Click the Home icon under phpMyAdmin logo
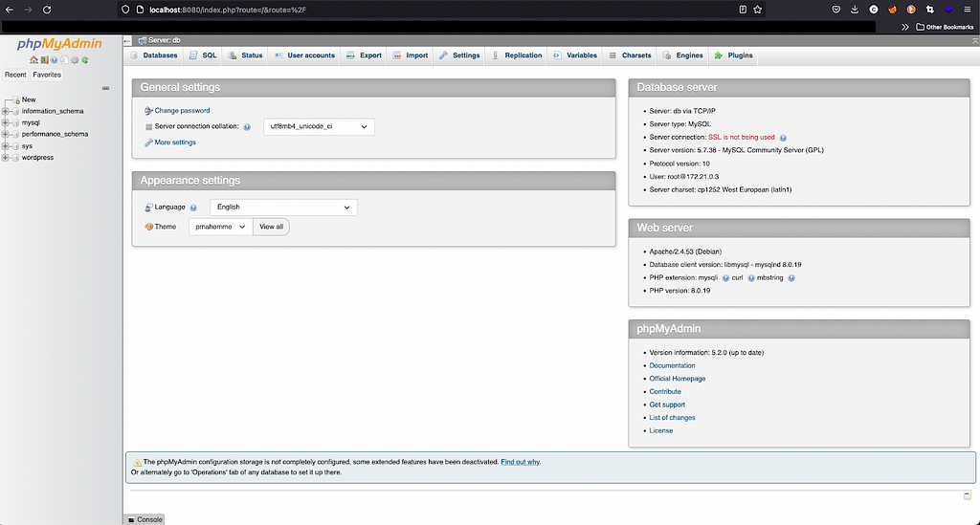980x525 pixels. pos(33,60)
